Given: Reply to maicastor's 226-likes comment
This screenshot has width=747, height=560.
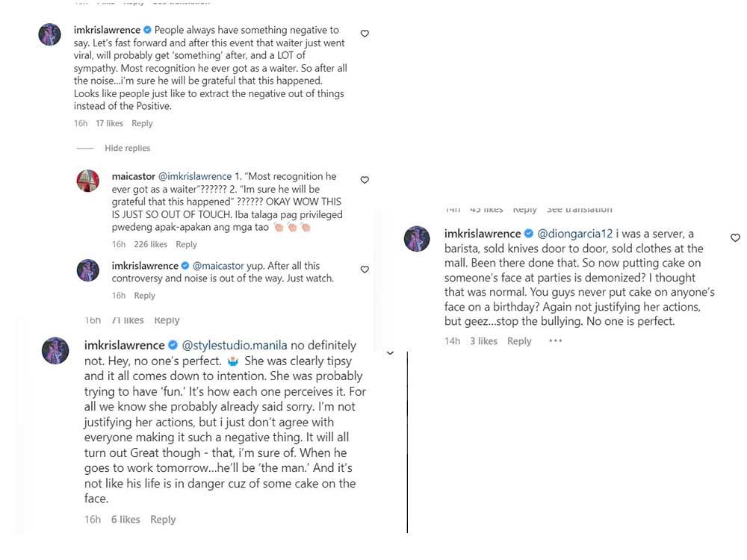Looking at the screenshot, I should click(186, 244).
